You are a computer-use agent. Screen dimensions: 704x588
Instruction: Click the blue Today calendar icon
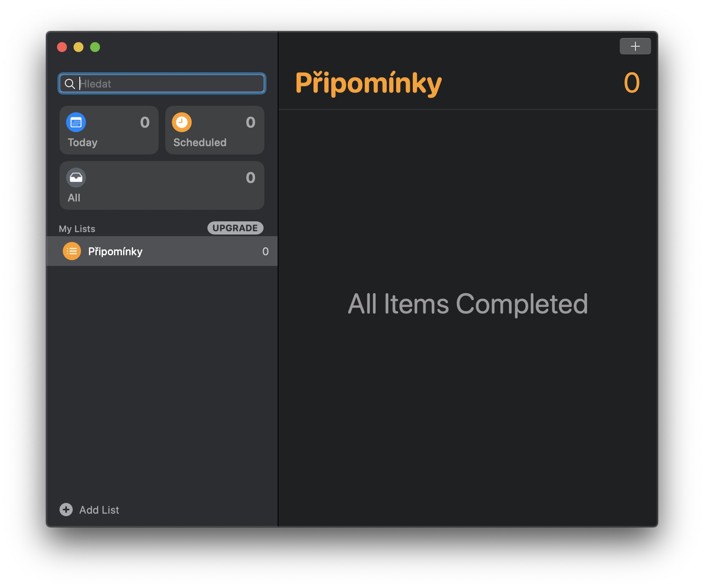pos(76,122)
